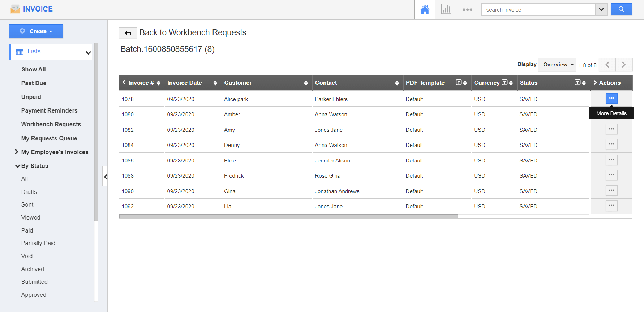Click the Invoice app logo icon
Image resolution: width=644 pixels, height=312 pixels.
(x=15, y=9)
